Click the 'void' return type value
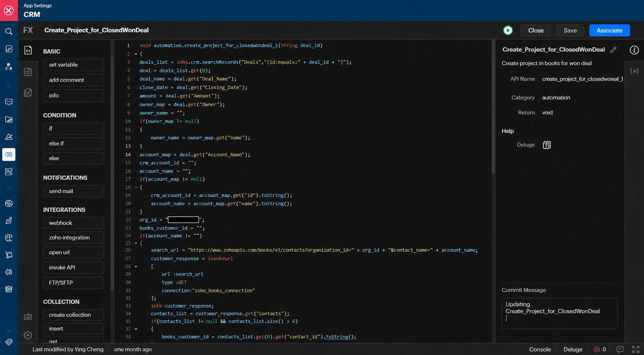 547,112
